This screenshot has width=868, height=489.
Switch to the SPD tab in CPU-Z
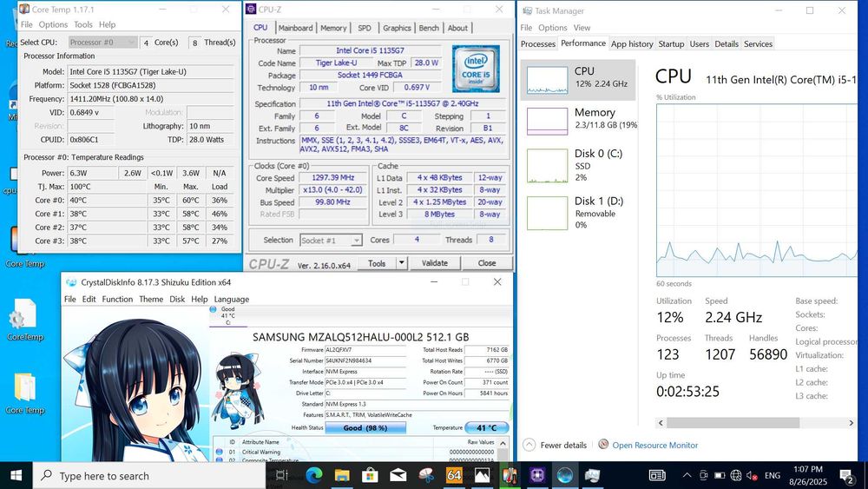pos(365,29)
